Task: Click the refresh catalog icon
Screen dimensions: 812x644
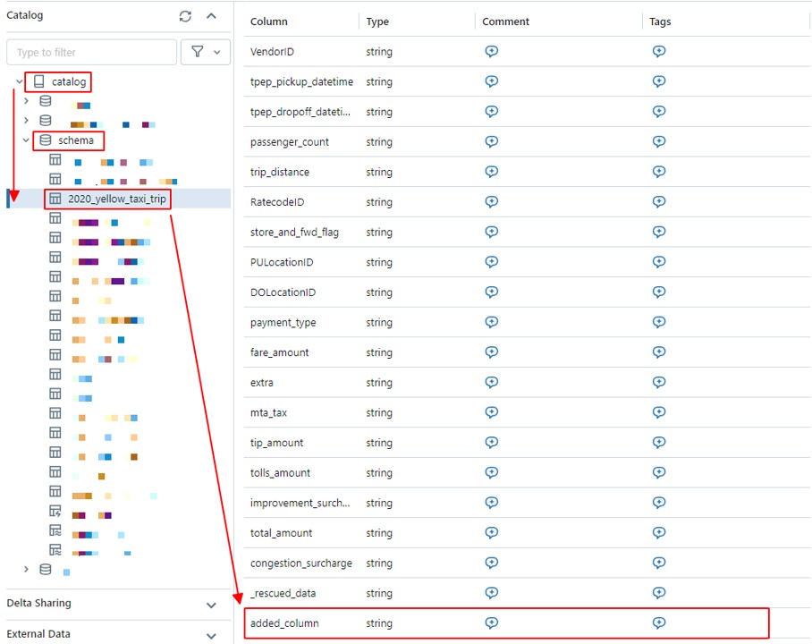Action: point(185,16)
